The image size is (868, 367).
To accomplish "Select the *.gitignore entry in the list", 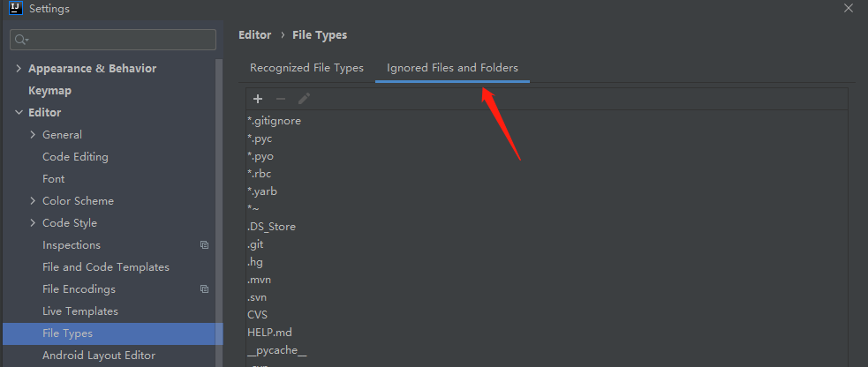I will point(275,121).
